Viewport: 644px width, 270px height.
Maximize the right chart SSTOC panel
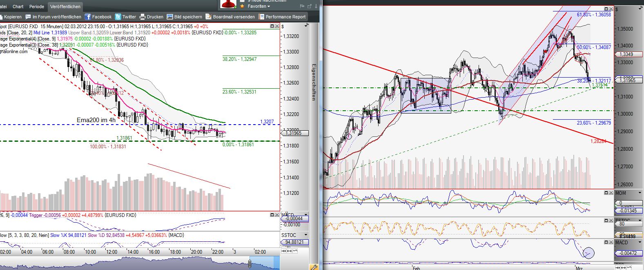click(x=606, y=221)
